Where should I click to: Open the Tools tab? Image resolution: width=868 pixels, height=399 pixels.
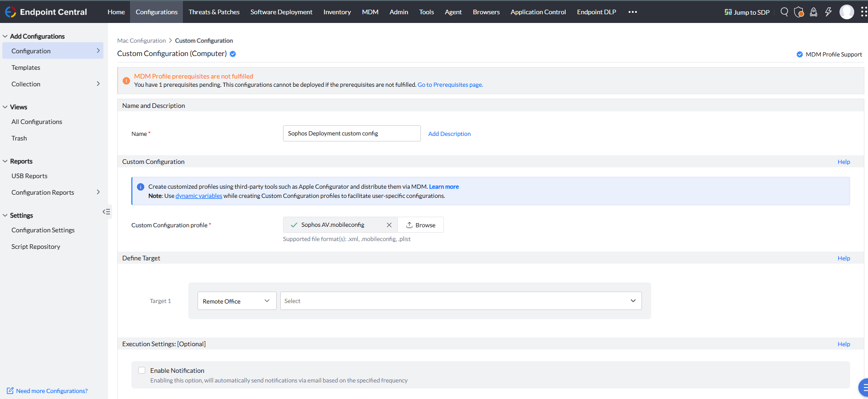[x=426, y=12]
